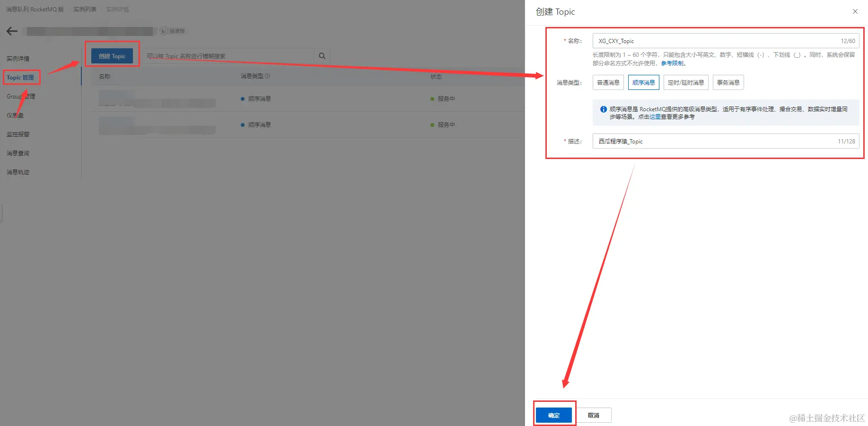The image size is (868, 426).
Task: Click 取消 to cancel topic creation
Action: click(594, 415)
